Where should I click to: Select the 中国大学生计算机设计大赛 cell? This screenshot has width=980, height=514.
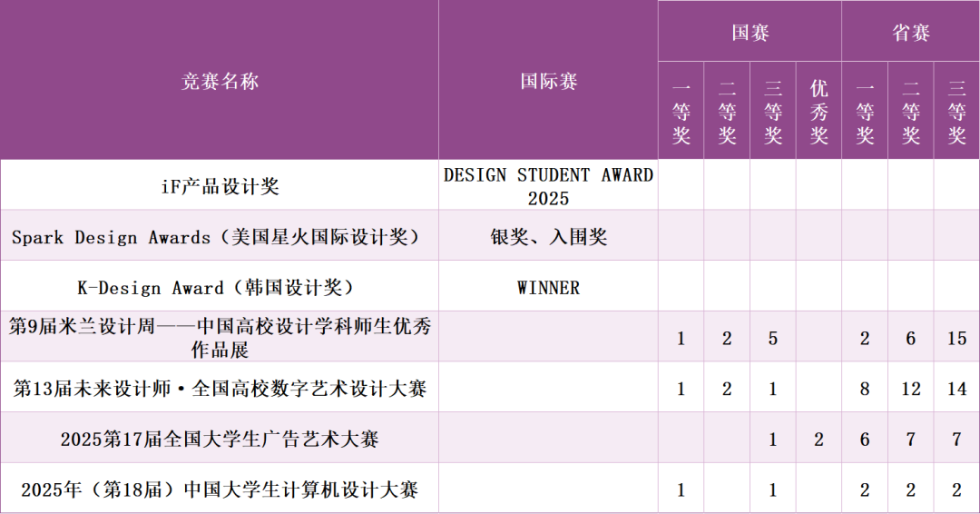(220, 490)
